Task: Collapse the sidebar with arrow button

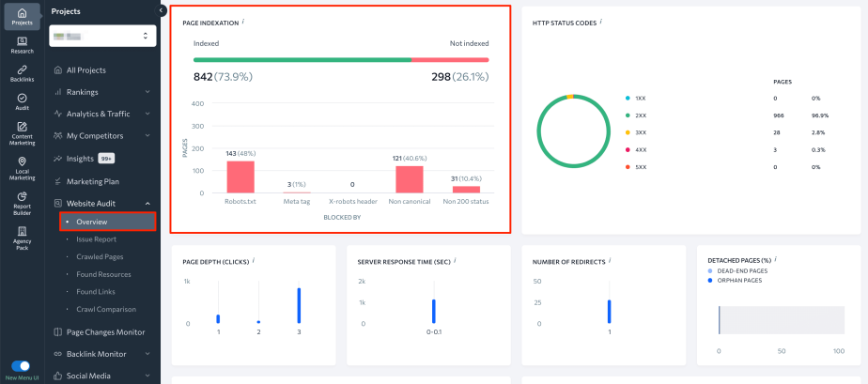Action: pyautogui.click(x=163, y=10)
